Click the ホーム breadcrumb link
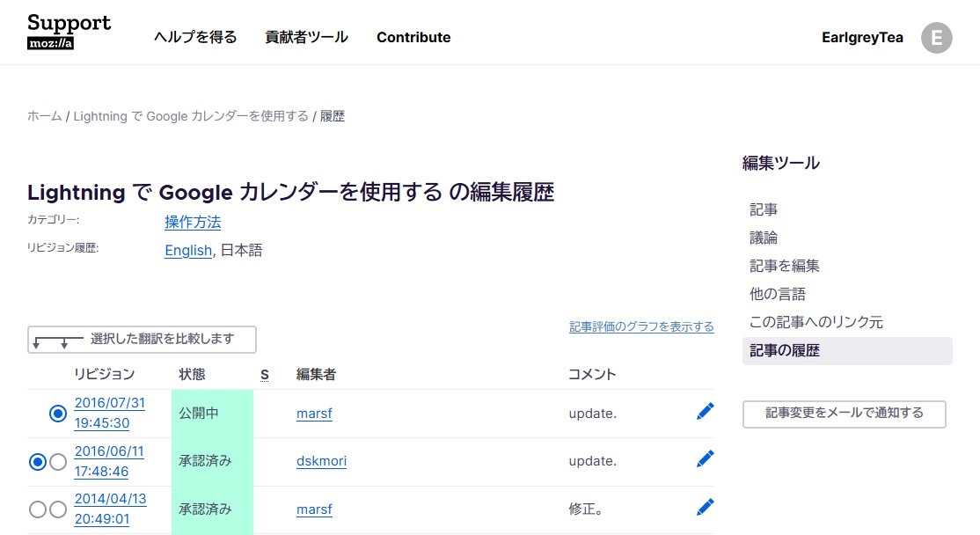This screenshot has width=980, height=535. (44, 116)
